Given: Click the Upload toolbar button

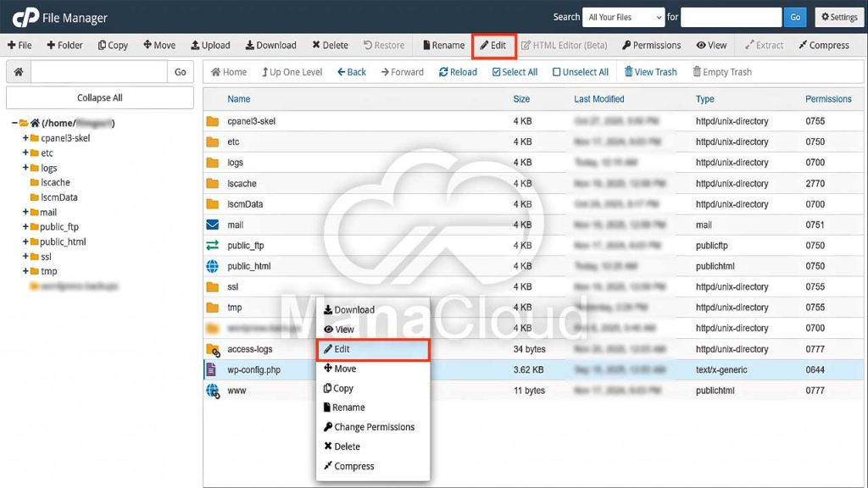Looking at the screenshot, I should click(x=210, y=45).
